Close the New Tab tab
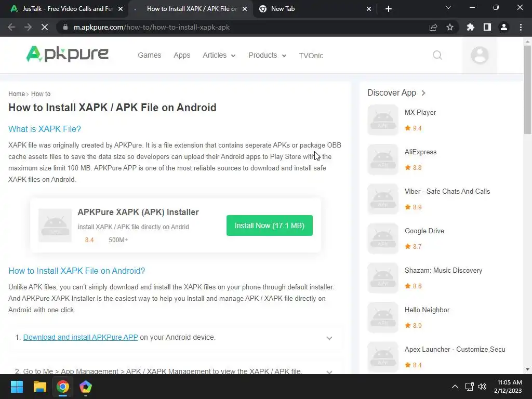This screenshot has width=532, height=399. click(369, 9)
